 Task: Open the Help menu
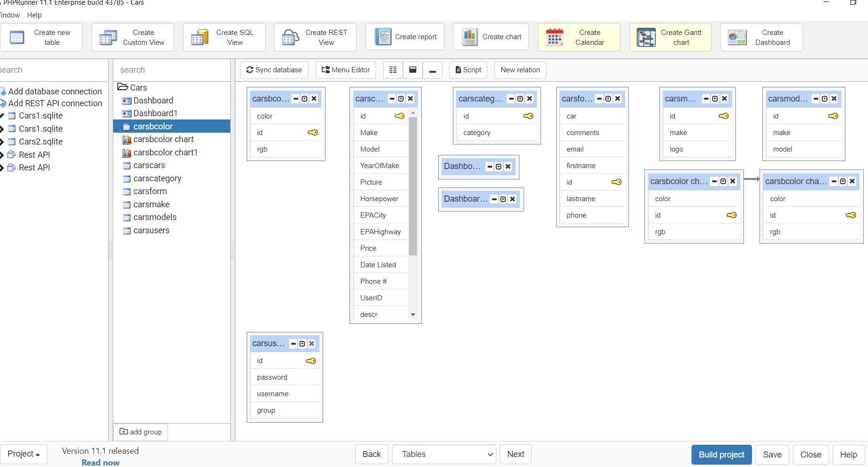(x=34, y=15)
